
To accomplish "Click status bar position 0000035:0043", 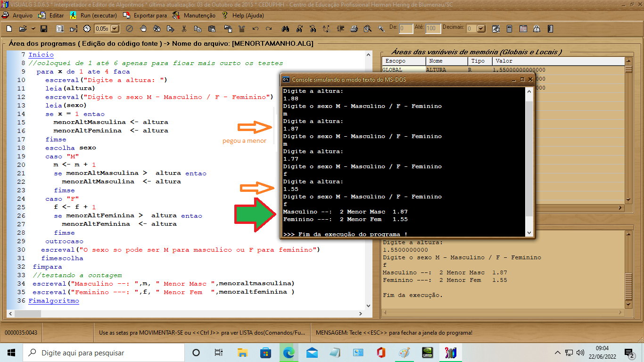I will 21,333.
